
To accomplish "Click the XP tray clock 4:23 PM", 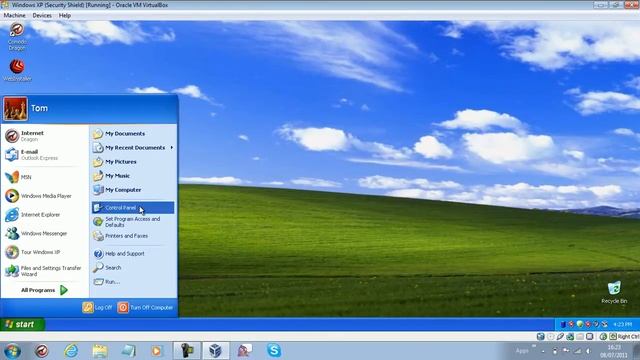I will (x=622, y=324).
